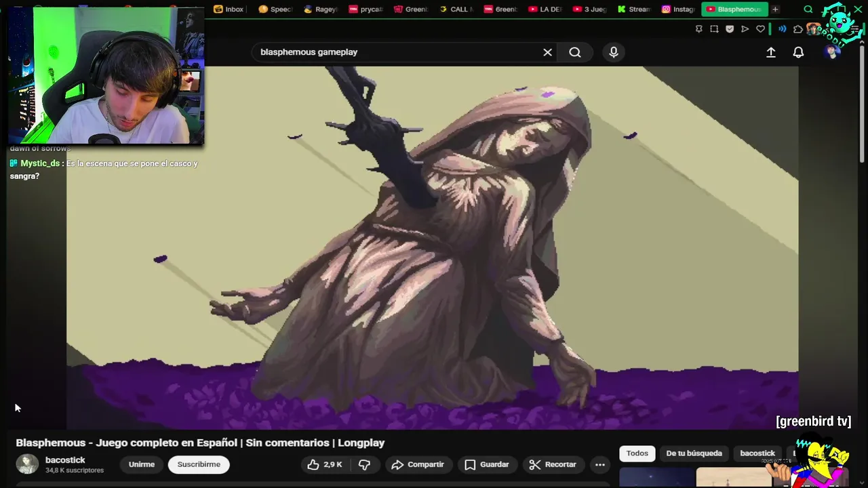Click the browser pin icon in toolbar
Screen dimensions: 868x488
tap(699, 29)
